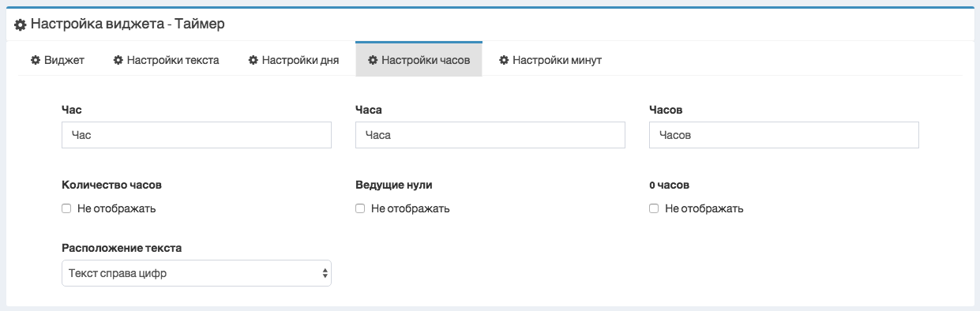The height and width of the screenshot is (311, 980).
Task: Go to the Настройки дня tab
Action: 294,60
